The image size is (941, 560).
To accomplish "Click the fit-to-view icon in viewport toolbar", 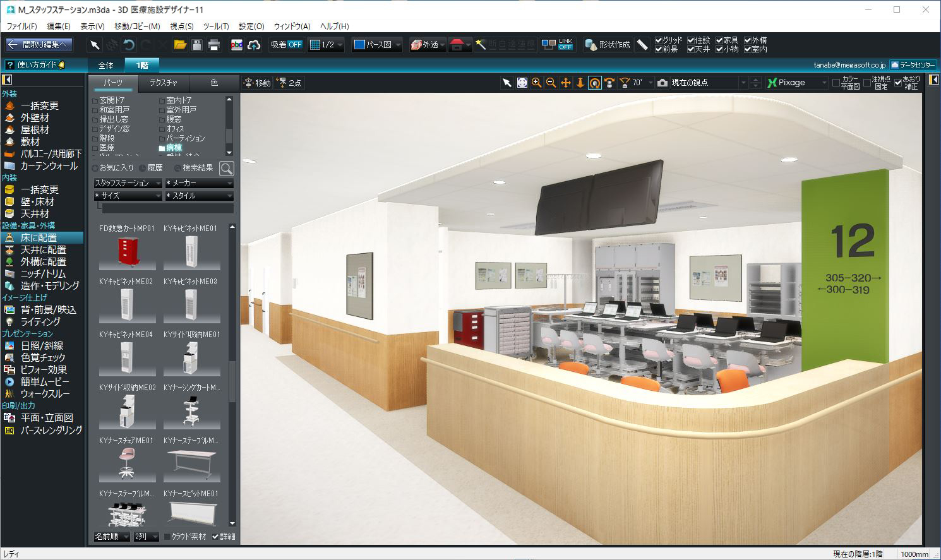I will coord(522,83).
